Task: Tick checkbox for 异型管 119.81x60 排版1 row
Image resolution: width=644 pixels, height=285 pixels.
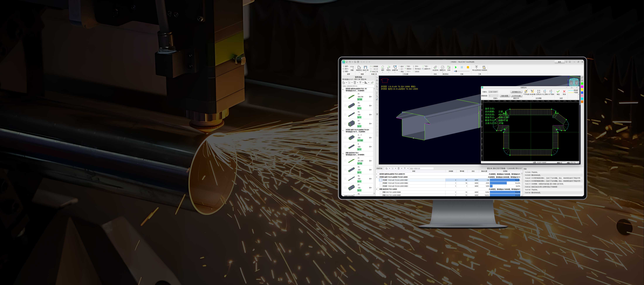Action: pyautogui.click(x=381, y=180)
